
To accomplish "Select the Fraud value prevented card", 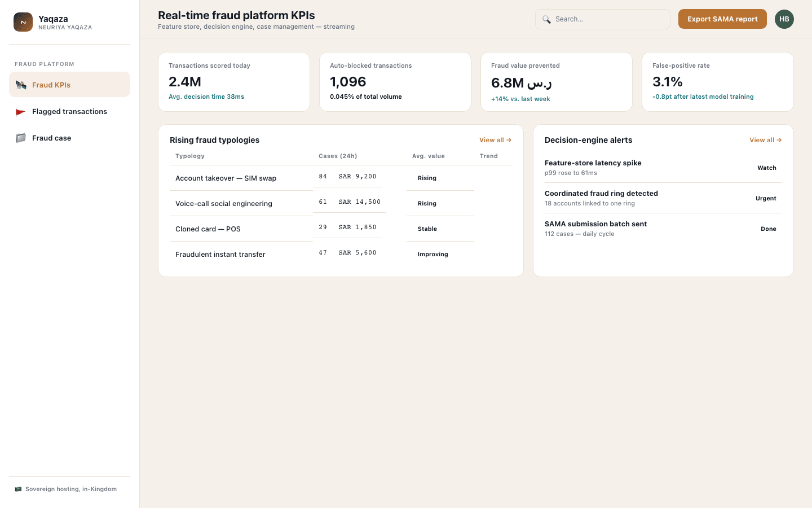I will tap(557, 82).
